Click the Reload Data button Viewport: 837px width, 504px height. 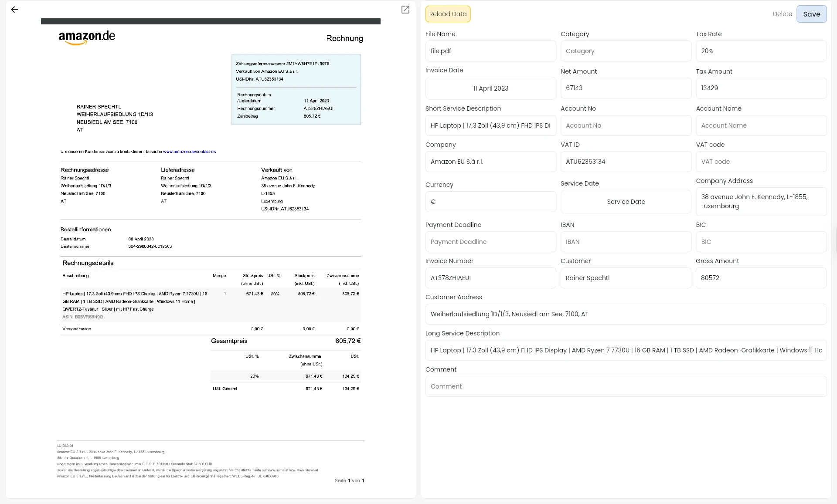[x=448, y=14]
